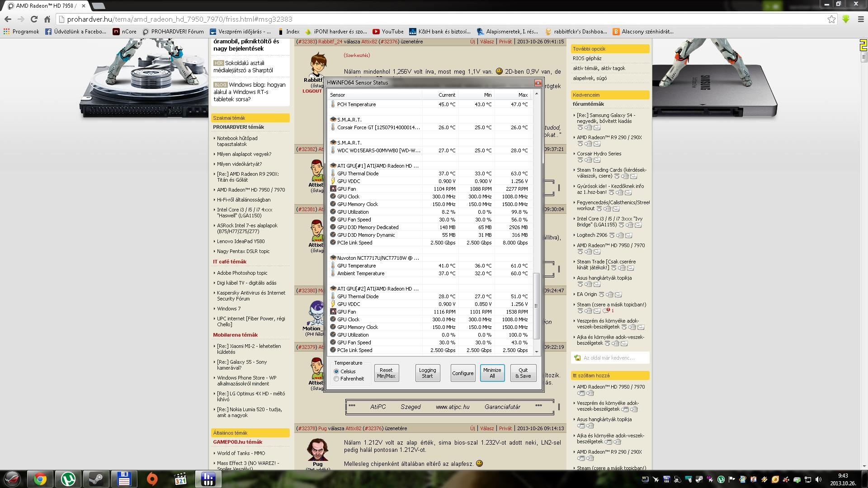Click the Reset Min/Max button

pyautogui.click(x=386, y=373)
